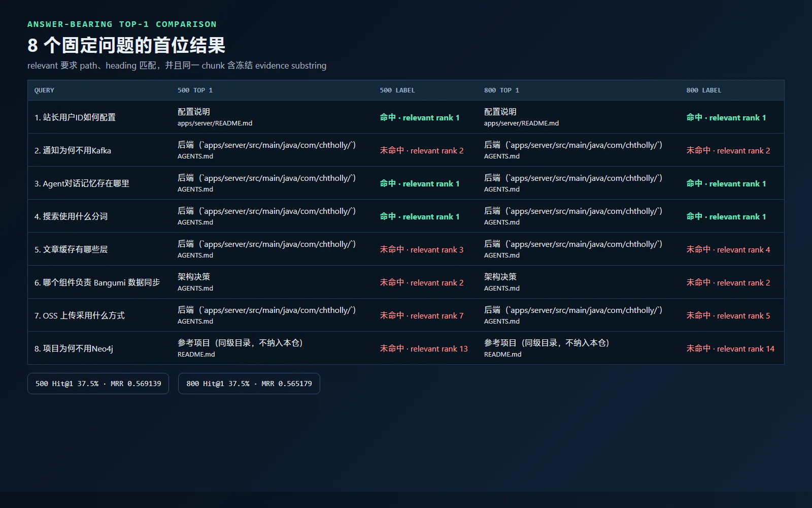Click 500 label for Agent对话记忆 row
812x508 pixels.
(420, 183)
